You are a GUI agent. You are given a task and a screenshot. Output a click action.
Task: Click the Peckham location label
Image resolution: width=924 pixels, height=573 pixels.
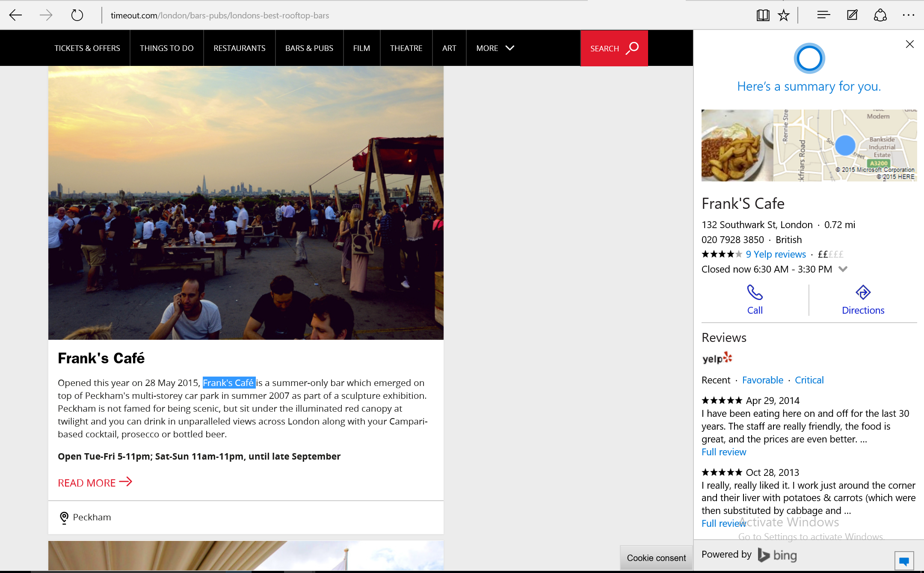(x=92, y=517)
